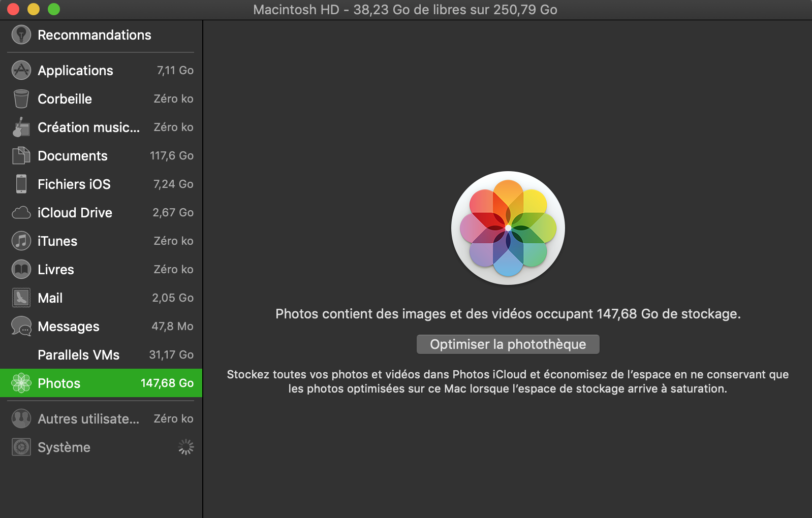Click the iTunes label
Image resolution: width=812 pixels, height=518 pixels.
click(57, 241)
